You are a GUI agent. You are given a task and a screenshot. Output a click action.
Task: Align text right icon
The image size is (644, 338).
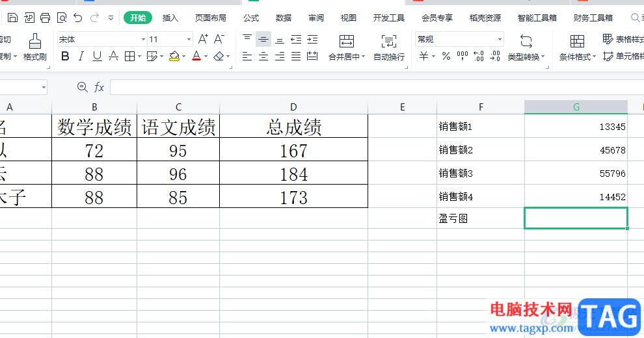coord(280,56)
